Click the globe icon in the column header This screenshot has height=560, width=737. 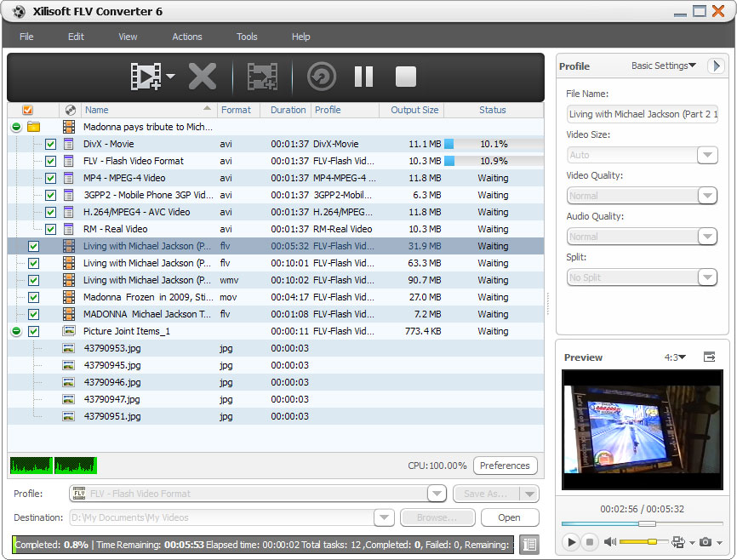71,110
